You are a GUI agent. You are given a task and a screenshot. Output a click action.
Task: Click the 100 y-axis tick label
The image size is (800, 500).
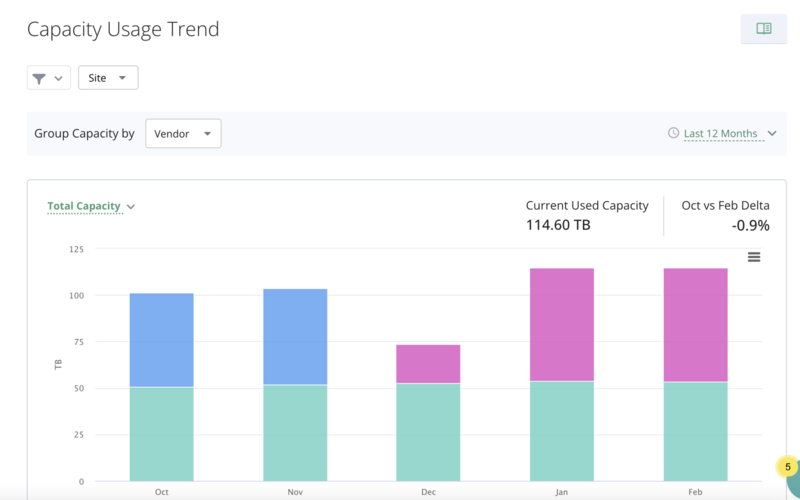(77, 295)
